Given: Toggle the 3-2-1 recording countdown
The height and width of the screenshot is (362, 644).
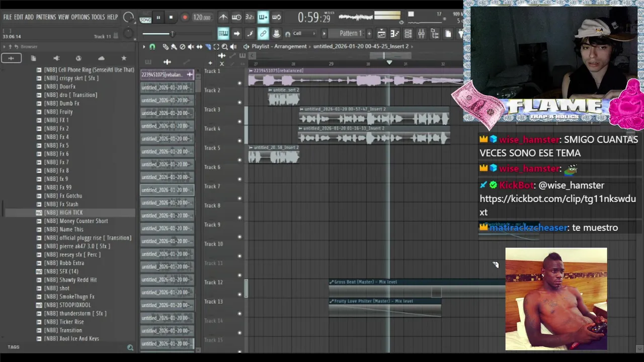Looking at the screenshot, I should (250, 18).
